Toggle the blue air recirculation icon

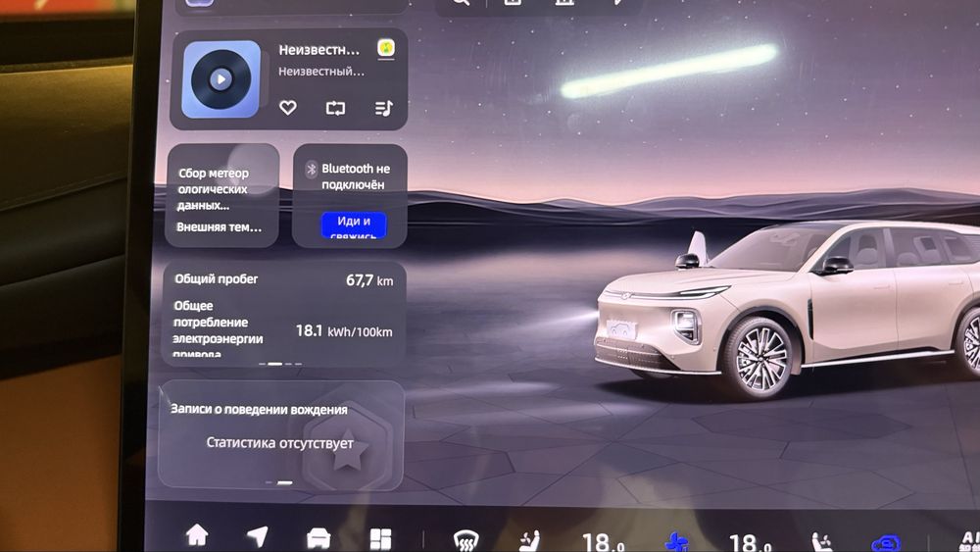[x=886, y=542]
